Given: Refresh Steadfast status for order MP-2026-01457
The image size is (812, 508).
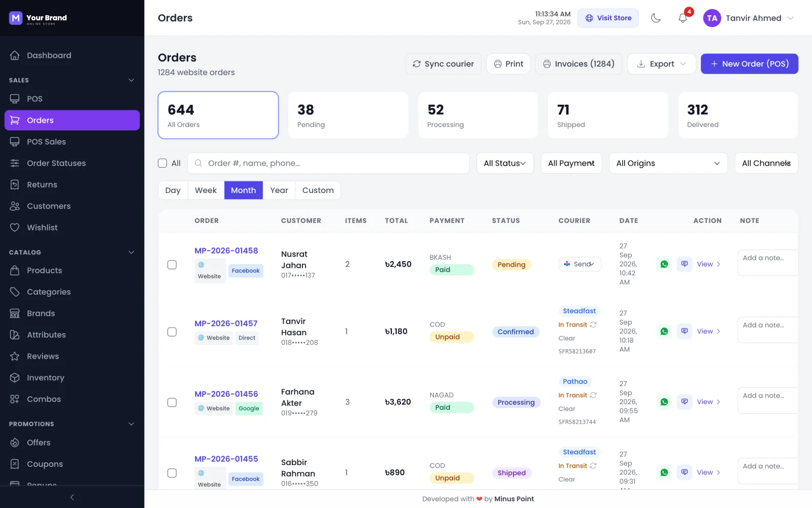Looking at the screenshot, I should pos(593,325).
